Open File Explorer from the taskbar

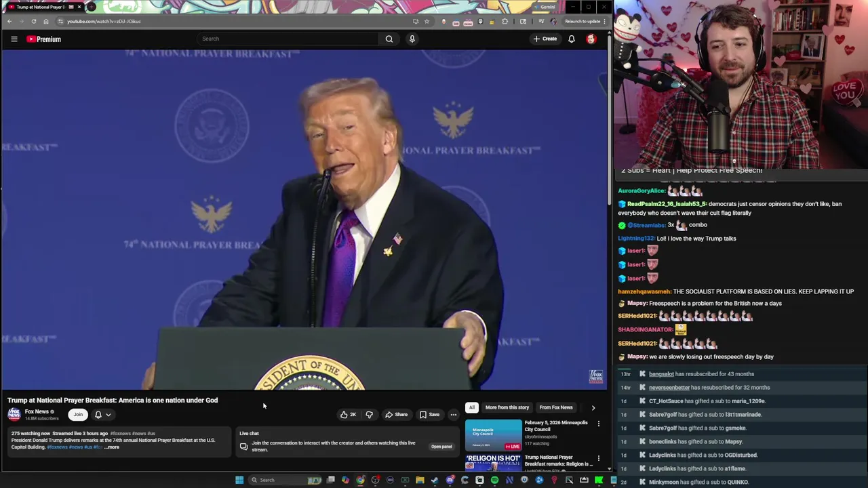pos(420,480)
